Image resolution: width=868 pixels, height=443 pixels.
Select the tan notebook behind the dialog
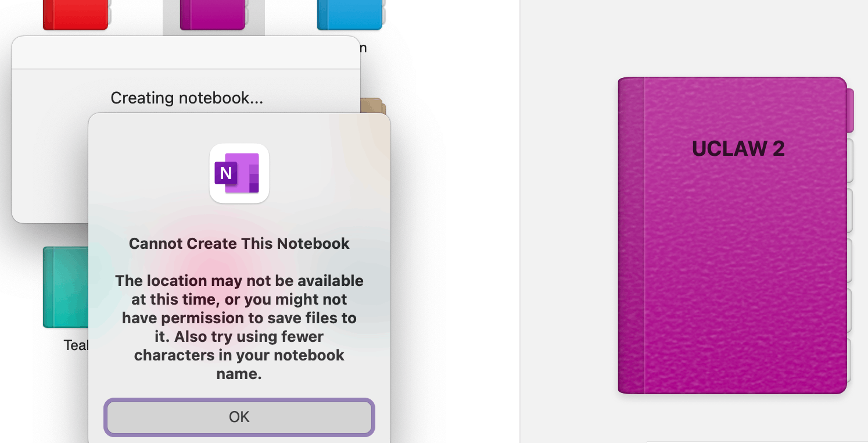click(372, 106)
